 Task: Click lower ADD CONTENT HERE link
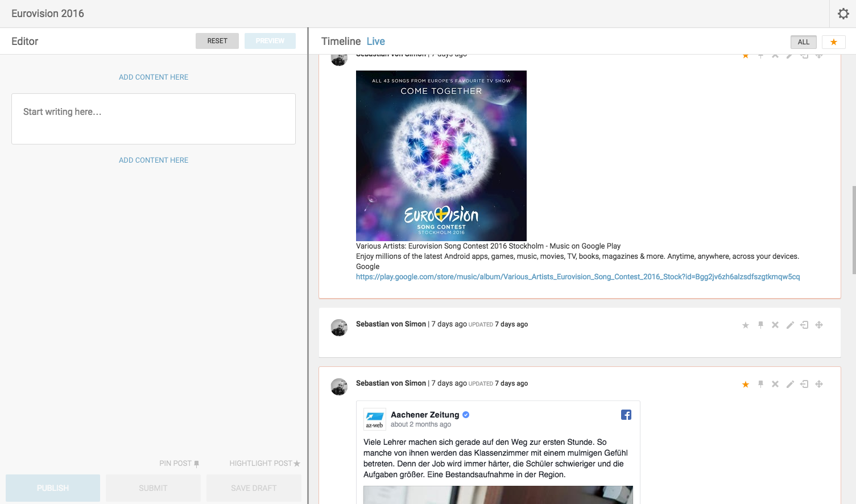point(154,160)
